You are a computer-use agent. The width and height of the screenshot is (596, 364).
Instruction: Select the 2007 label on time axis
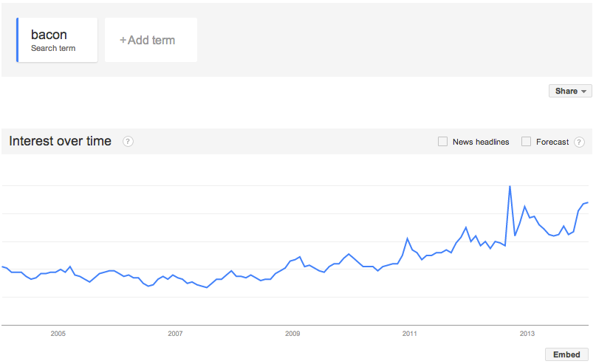[175, 334]
